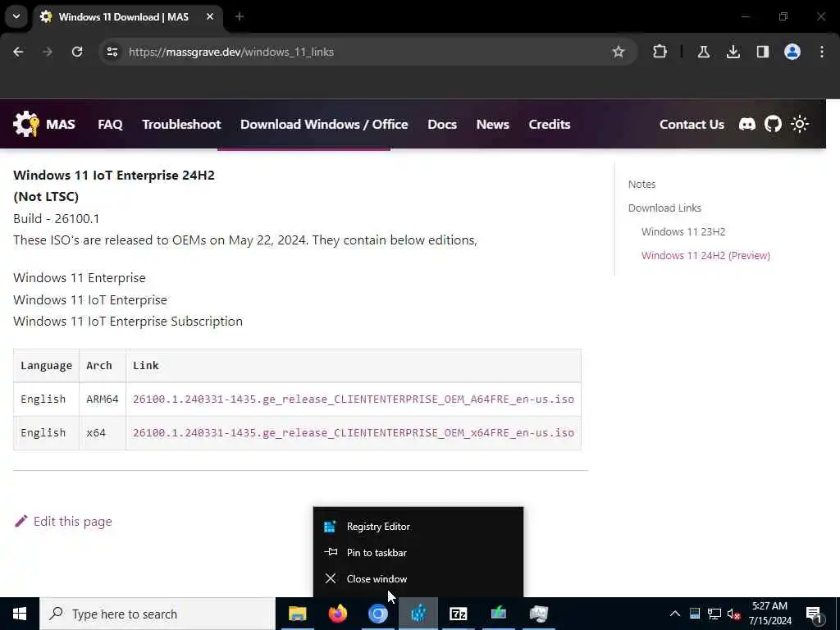Open Firefox from taskbar
840x630 pixels.
pyautogui.click(x=337, y=614)
